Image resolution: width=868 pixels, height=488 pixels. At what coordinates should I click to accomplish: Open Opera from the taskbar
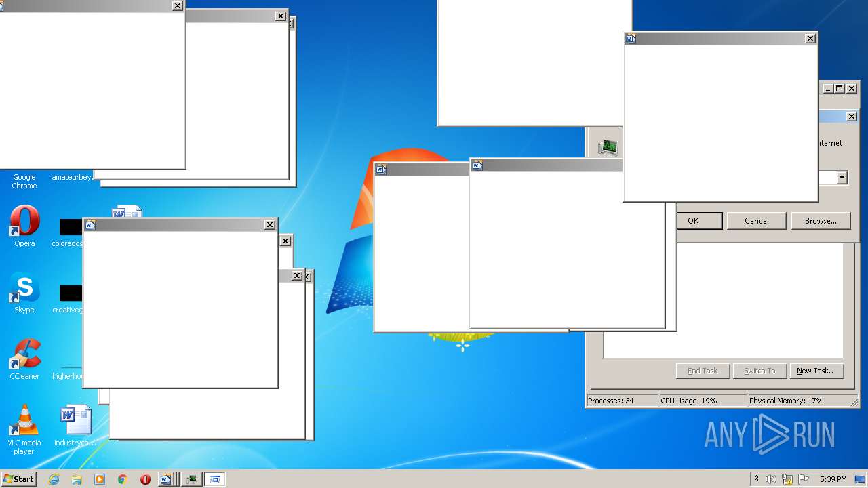[x=145, y=479]
